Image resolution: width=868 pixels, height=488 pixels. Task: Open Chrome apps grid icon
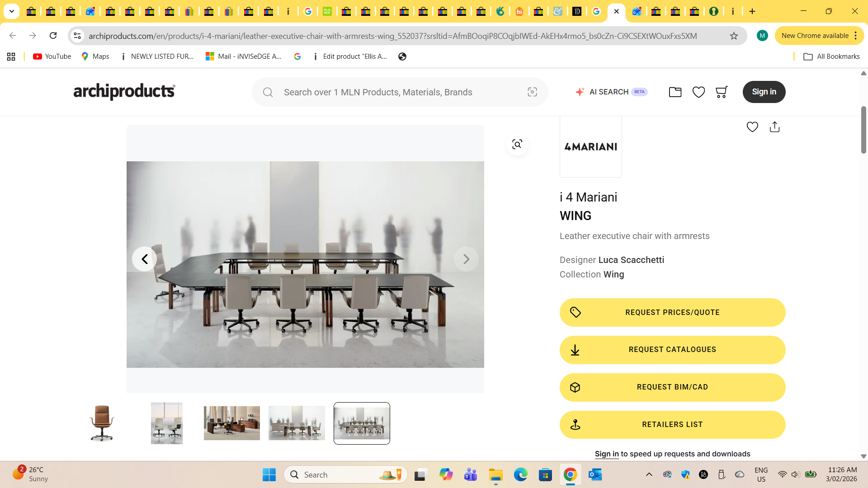pos(11,56)
